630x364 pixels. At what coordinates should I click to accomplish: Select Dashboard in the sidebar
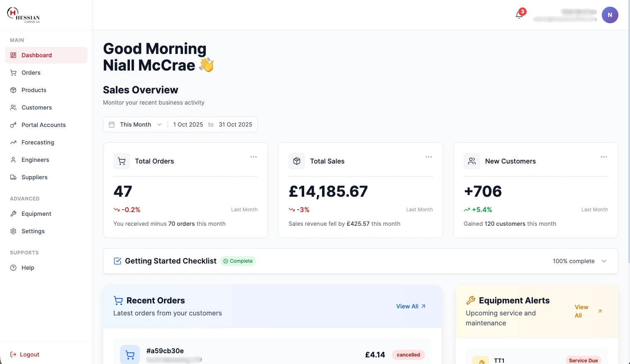click(37, 55)
